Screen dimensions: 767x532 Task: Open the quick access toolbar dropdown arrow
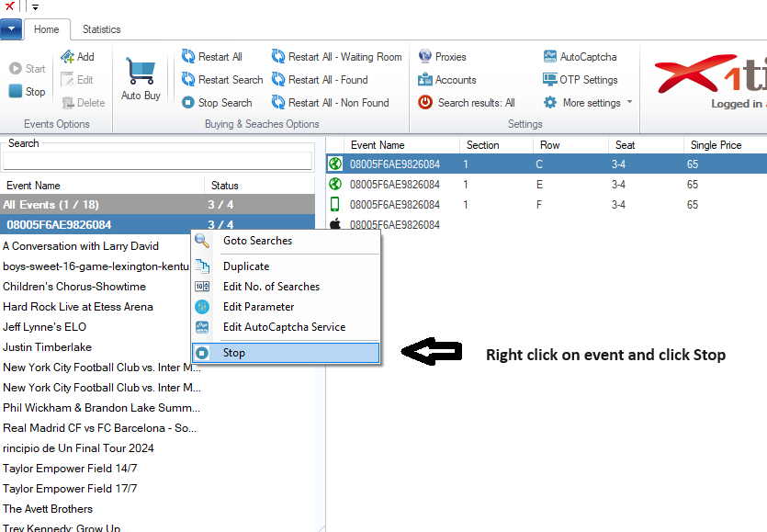pos(35,7)
